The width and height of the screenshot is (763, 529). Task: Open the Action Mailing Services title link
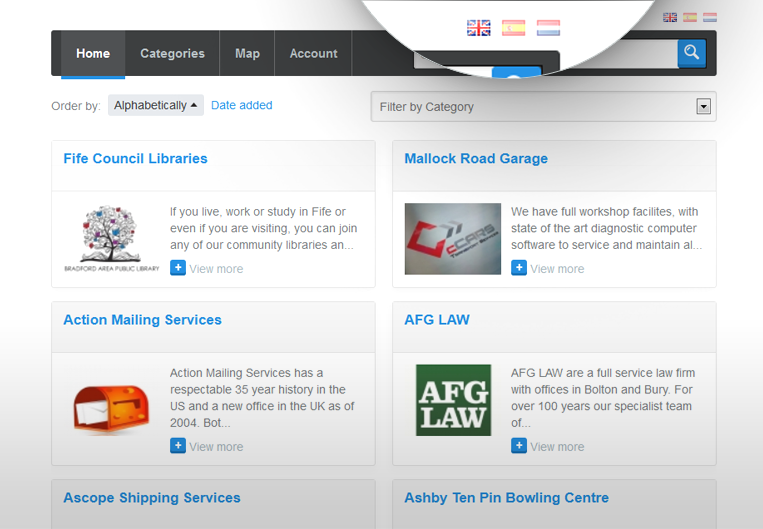click(143, 320)
